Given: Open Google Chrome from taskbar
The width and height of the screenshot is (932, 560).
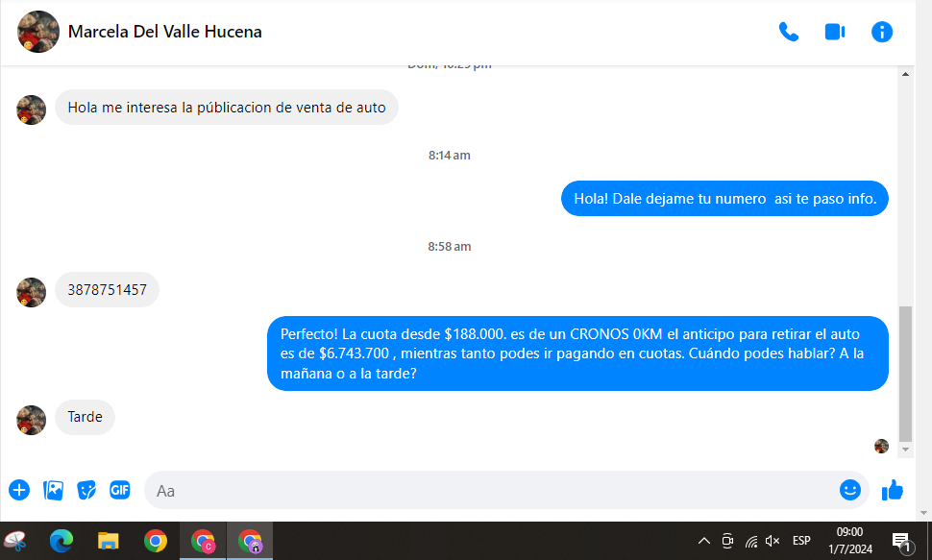Looking at the screenshot, I should pyautogui.click(x=155, y=541).
